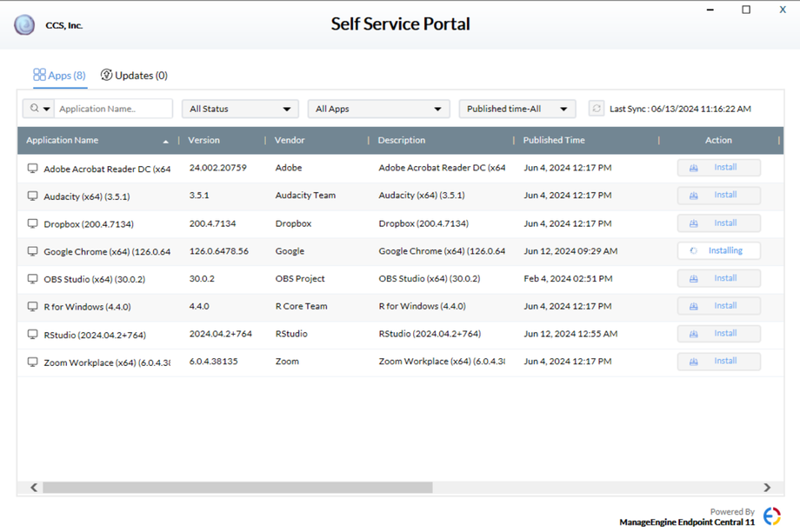
Task: Expand the All Apps filter dropdown
Action: (x=377, y=109)
